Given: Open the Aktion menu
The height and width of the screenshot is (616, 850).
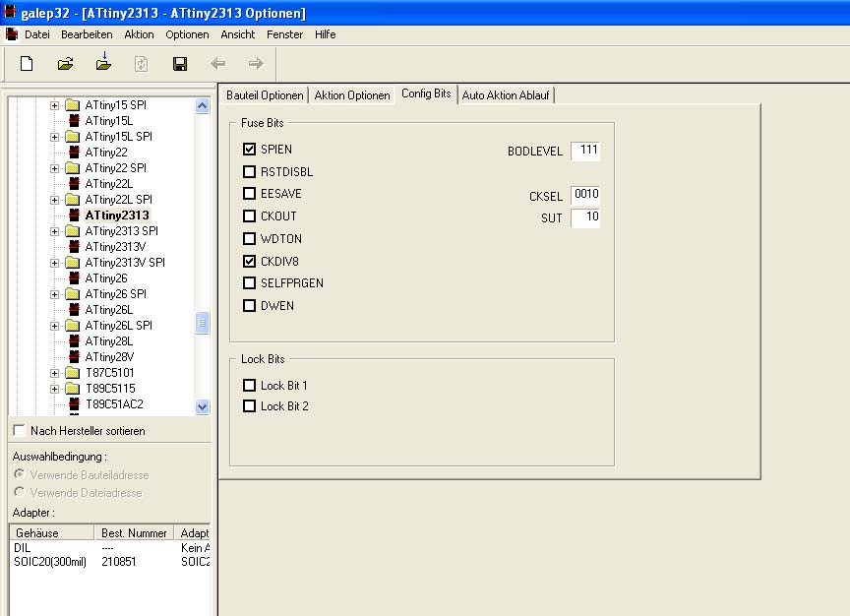Looking at the screenshot, I should (x=139, y=34).
